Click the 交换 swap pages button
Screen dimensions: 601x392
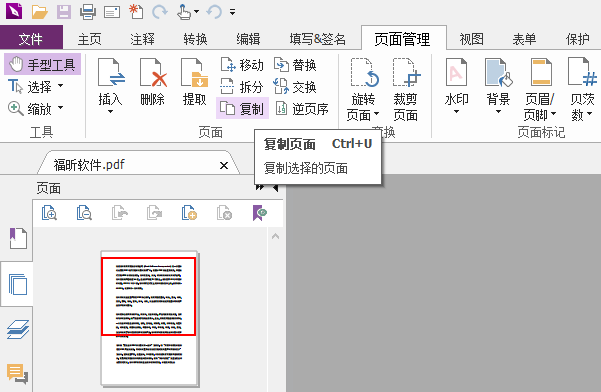pyautogui.click(x=295, y=87)
